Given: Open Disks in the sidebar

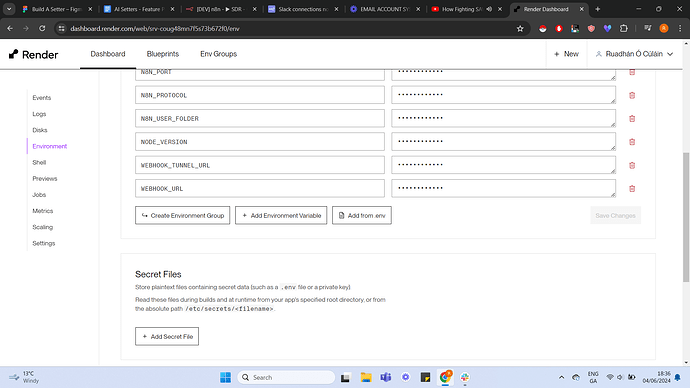Looking at the screenshot, I should pos(40,130).
